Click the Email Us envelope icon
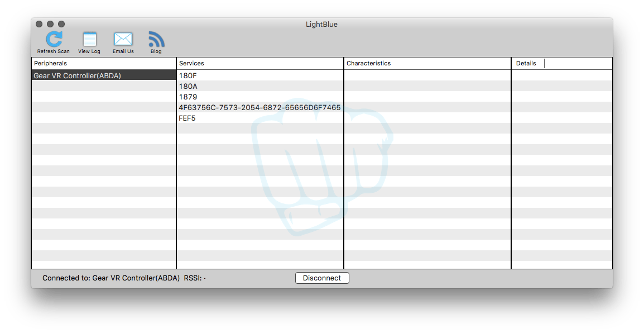This screenshot has height=333, width=644. point(123,39)
